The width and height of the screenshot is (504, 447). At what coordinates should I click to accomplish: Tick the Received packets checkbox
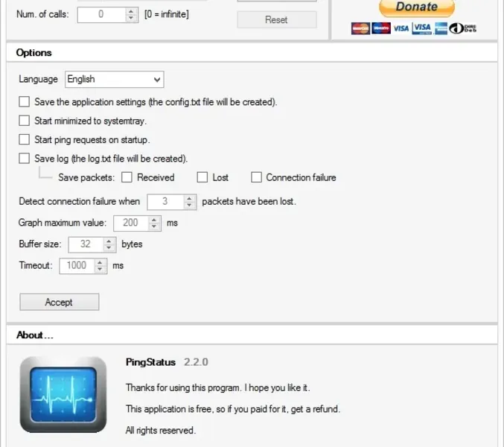[x=127, y=177]
